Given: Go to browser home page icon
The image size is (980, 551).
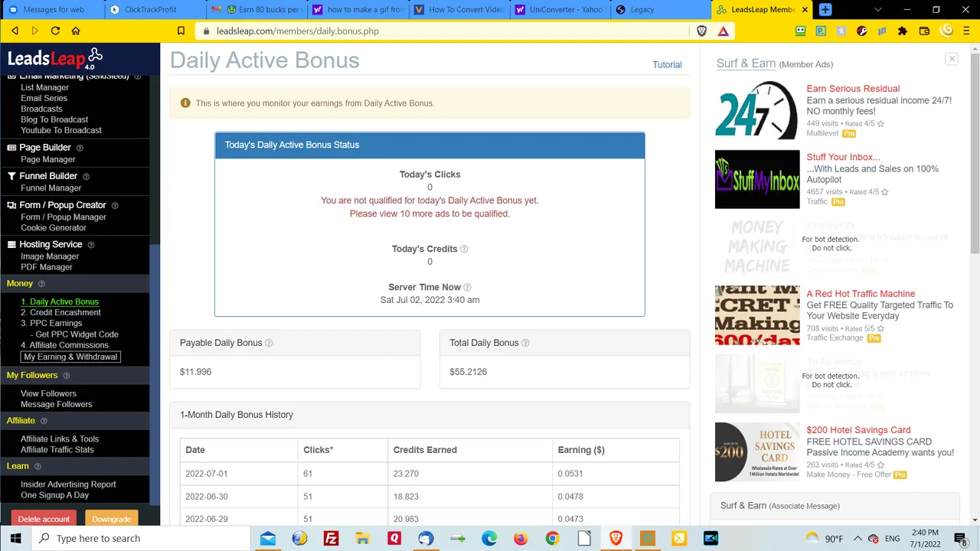Looking at the screenshot, I should pos(76,31).
